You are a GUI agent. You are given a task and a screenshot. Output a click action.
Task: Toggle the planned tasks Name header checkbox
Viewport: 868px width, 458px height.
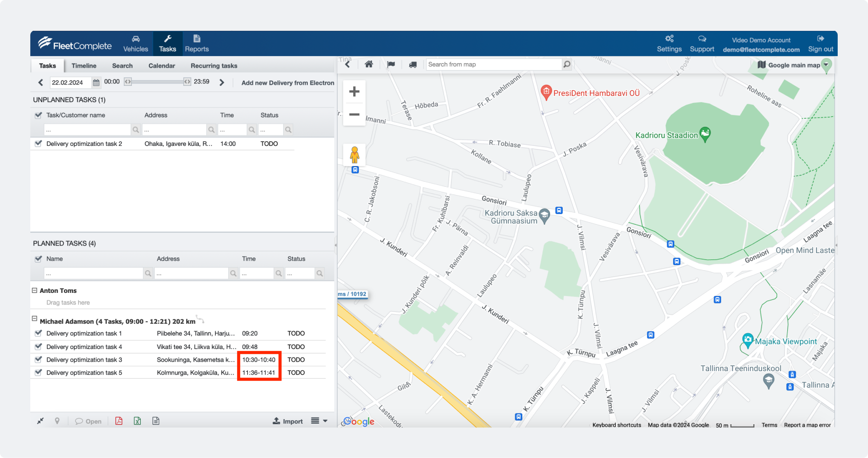point(38,259)
